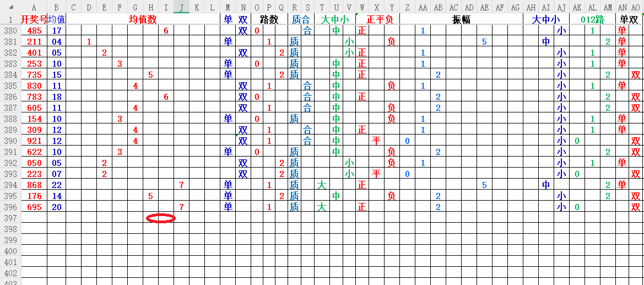Click the mean value cell 15
644x285 pixels.
coord(56,74)
